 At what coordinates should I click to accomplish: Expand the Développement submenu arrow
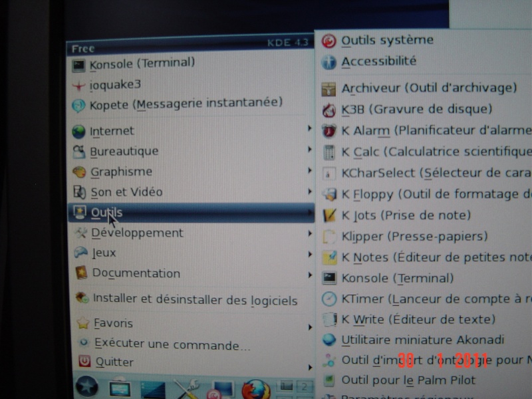pos(310,233)
